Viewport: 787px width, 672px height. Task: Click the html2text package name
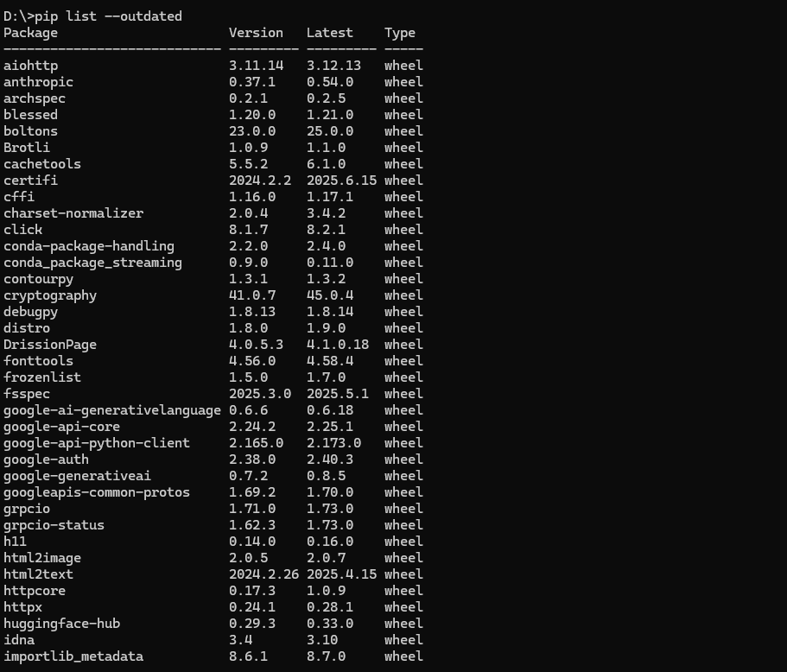pos(39,574)
